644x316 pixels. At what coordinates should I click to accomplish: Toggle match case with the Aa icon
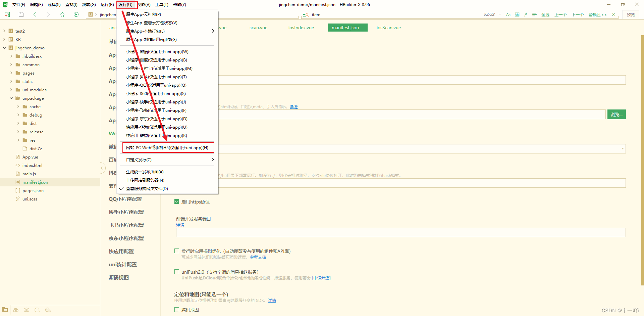click(x=508, y=14)
